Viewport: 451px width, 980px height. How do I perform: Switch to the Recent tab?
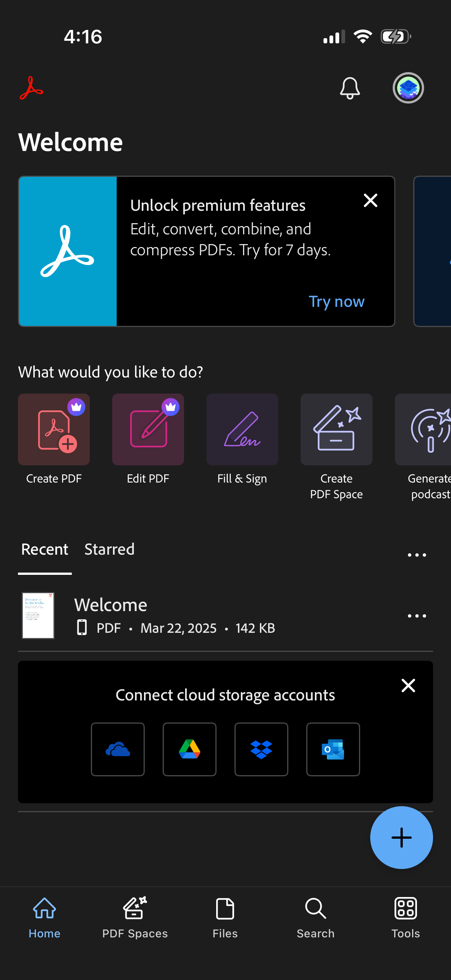45,549
